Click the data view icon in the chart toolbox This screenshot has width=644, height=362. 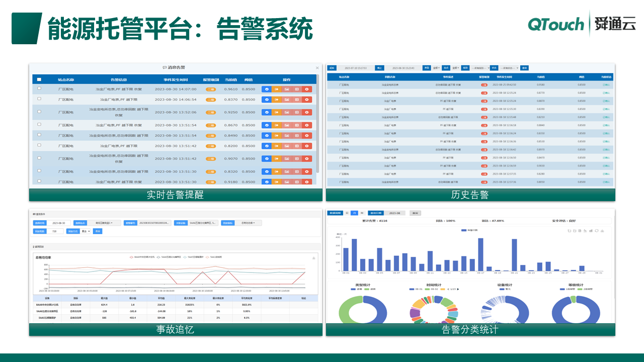click(580, 231)
